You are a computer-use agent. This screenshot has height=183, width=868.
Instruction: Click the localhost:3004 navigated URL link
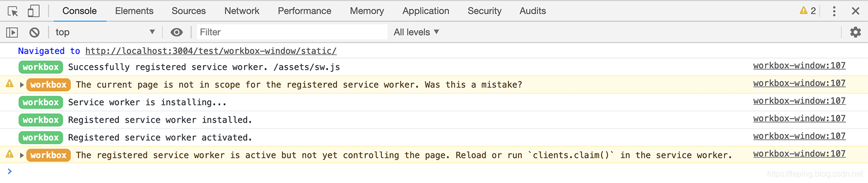(x=211, y=51)
